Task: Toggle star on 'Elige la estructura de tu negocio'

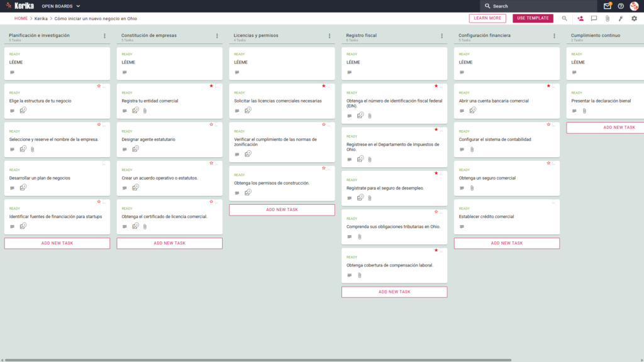Action: click(99, 85)
